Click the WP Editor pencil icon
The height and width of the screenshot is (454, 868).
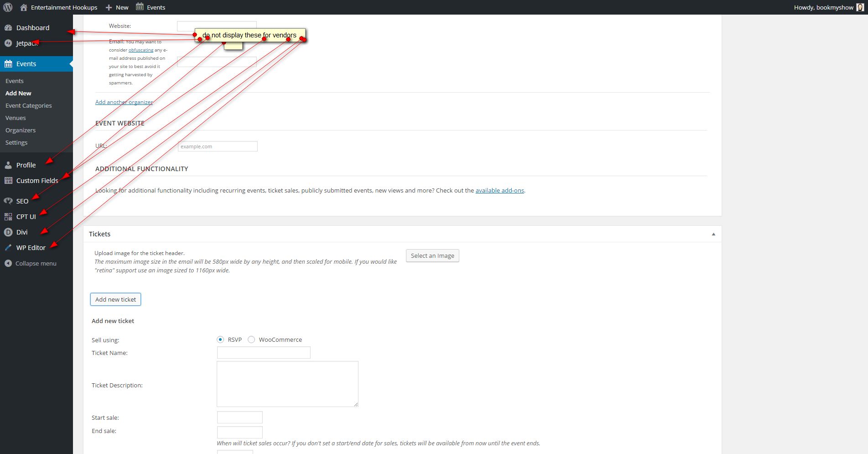[x=8, y=248]
